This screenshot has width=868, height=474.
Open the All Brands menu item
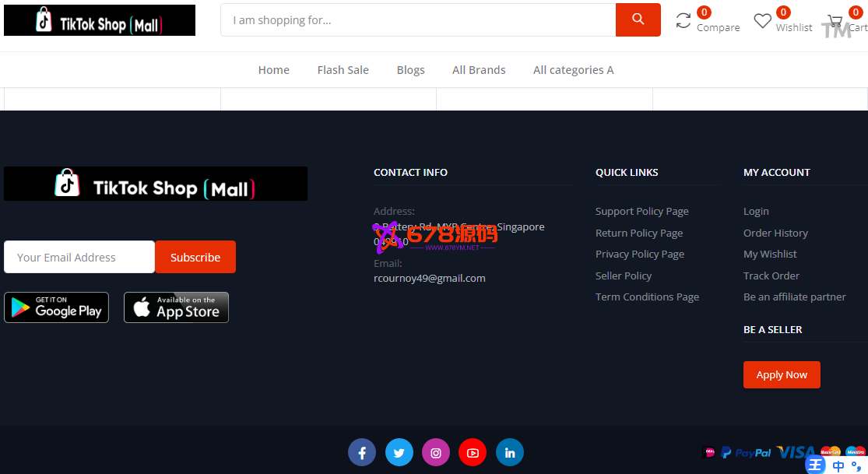click(x=479, y=70)
